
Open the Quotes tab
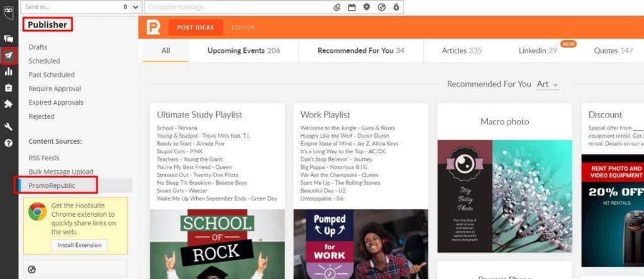(613, 50)
